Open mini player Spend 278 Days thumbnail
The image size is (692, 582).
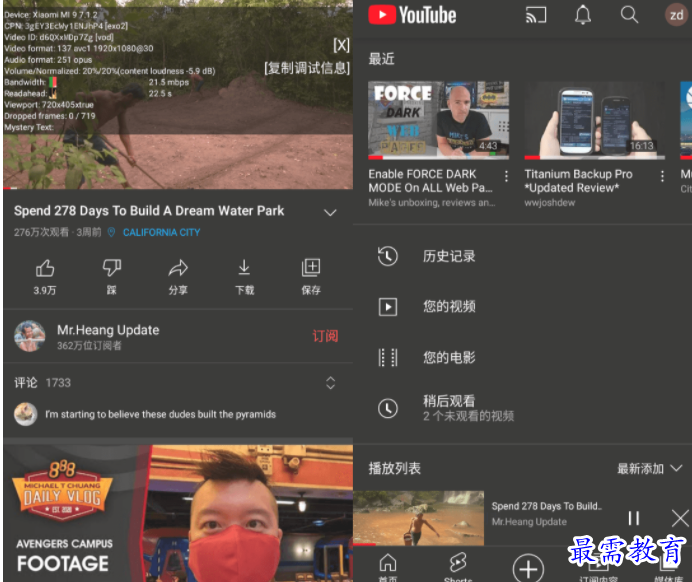pyautogui.click(x=418, y=518)
